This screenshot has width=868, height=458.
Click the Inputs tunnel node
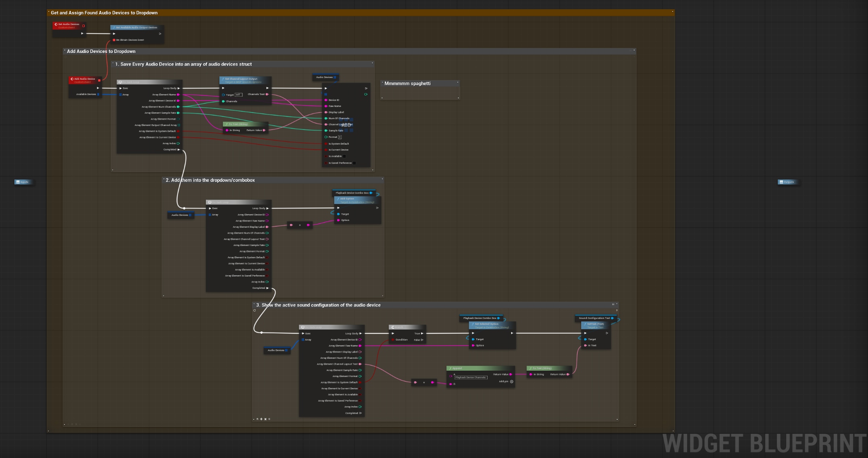24,182
